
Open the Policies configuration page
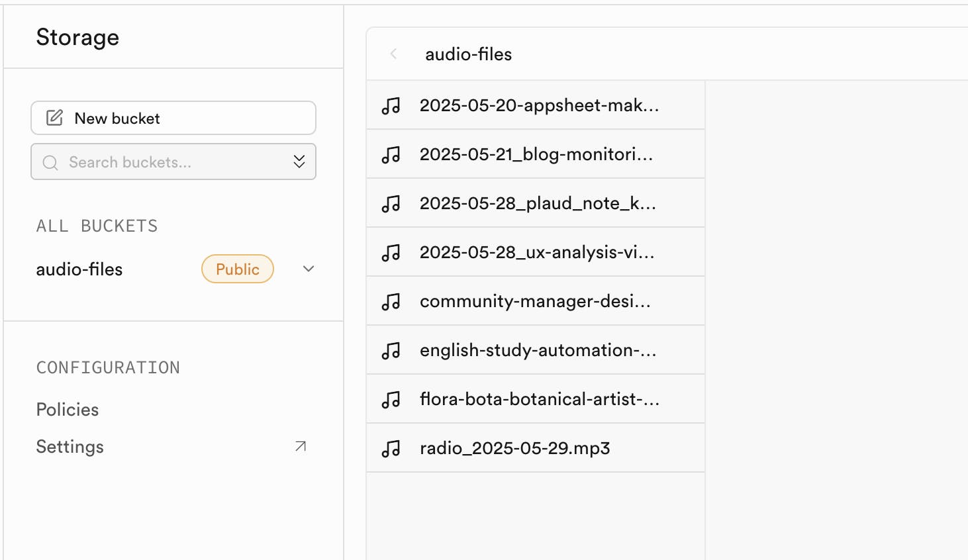click(68, 410)
